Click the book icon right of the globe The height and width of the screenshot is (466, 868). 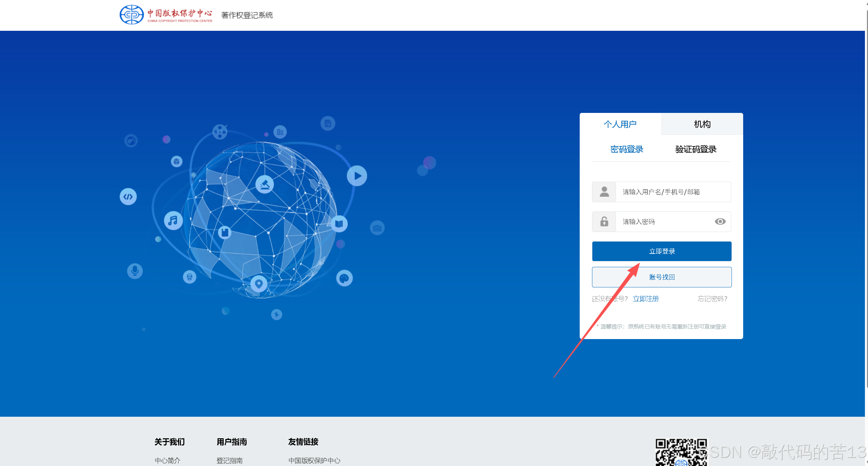point(339,224)
